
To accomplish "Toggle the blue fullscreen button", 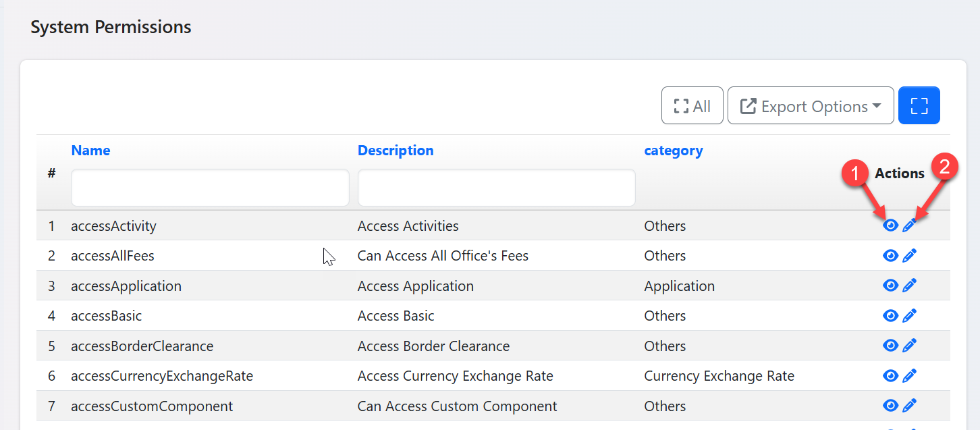I will [919, 106].
